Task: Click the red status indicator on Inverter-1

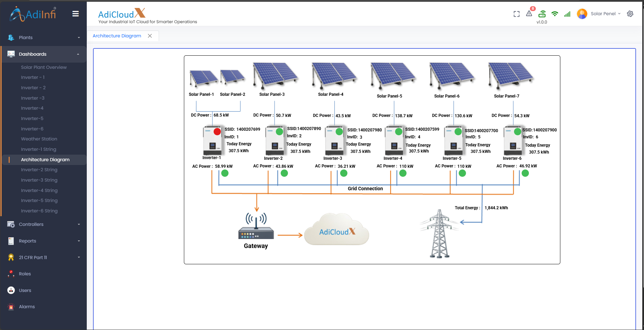Action: pyautogui.click(x=217, y=131)
